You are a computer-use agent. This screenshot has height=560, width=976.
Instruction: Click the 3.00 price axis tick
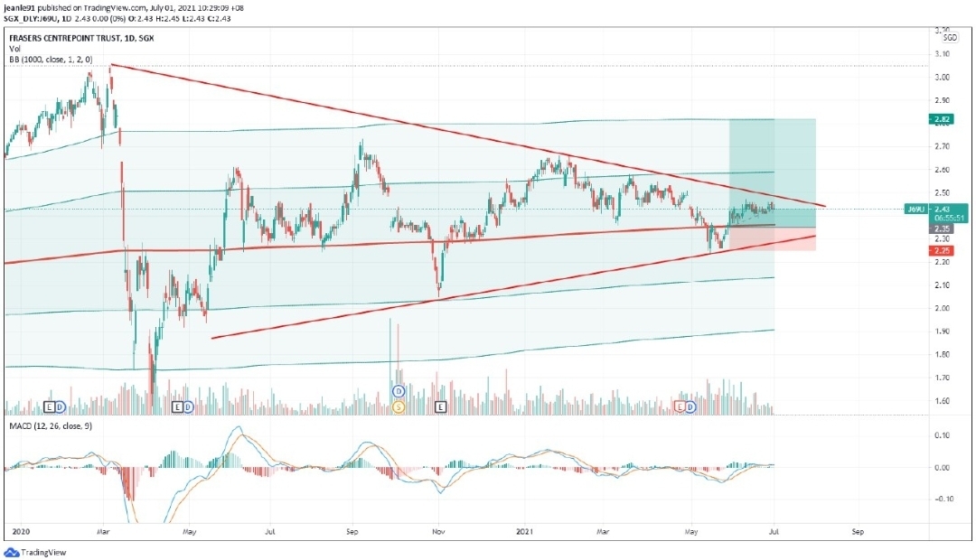coord(942,77)
